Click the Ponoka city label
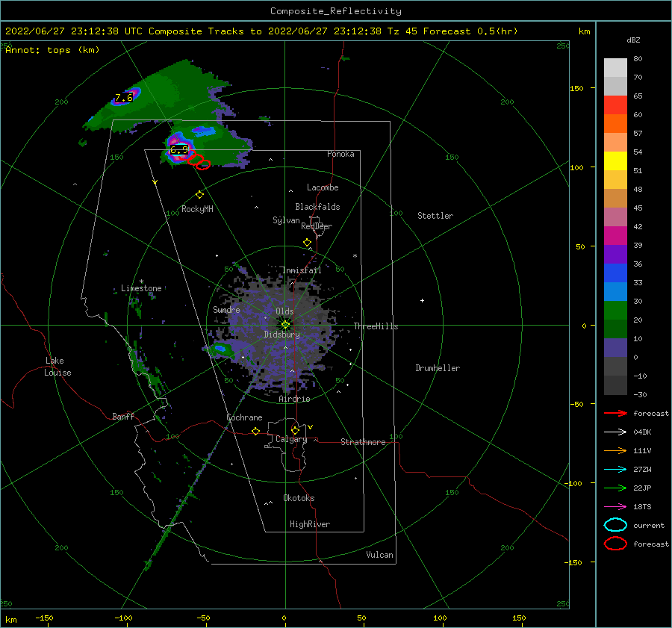The image size is (672, 628). click(340, 154)
